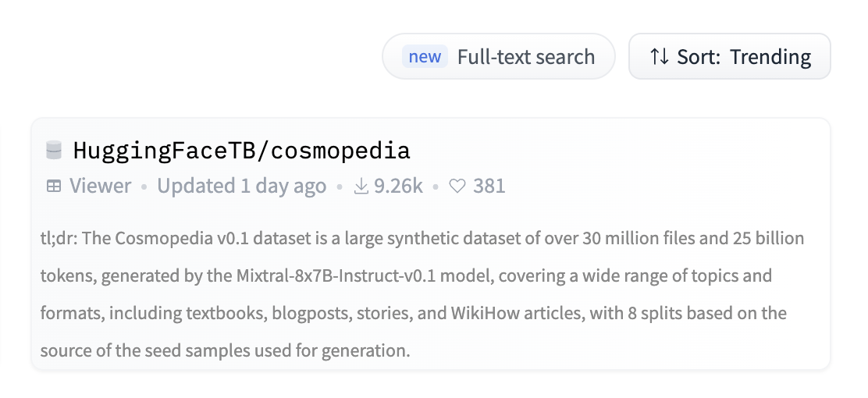Expand the Sort: Trending dropdown

pyautogui.click(x=730, y=56)
